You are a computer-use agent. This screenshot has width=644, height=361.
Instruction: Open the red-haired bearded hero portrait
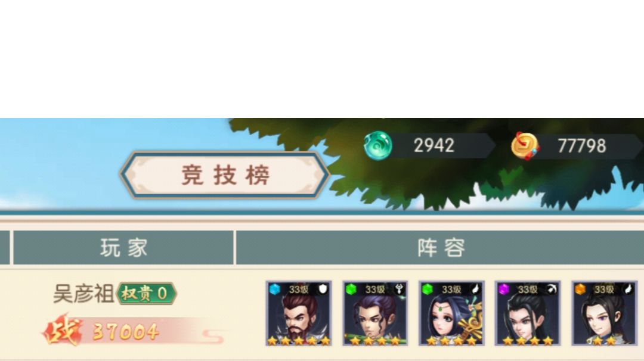tap(299, 313)
